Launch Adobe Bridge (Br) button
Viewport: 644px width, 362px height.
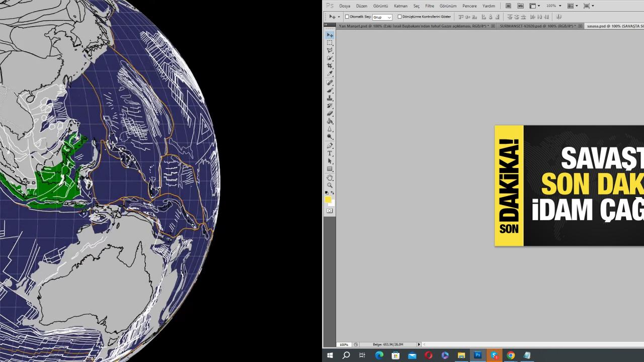point(508,6)
